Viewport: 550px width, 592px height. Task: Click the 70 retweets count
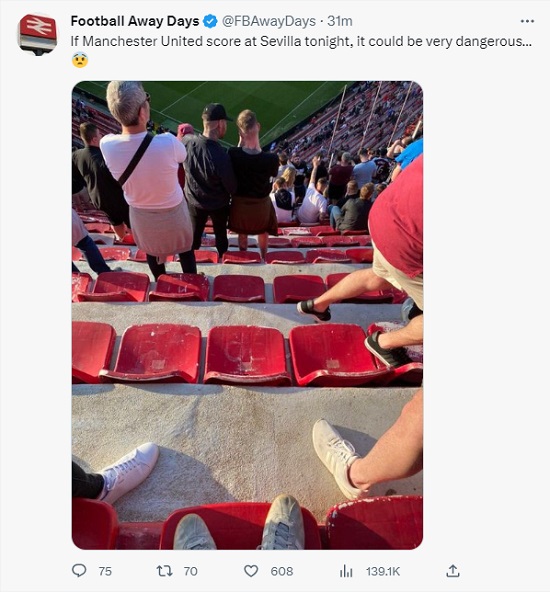coord(191,571)
